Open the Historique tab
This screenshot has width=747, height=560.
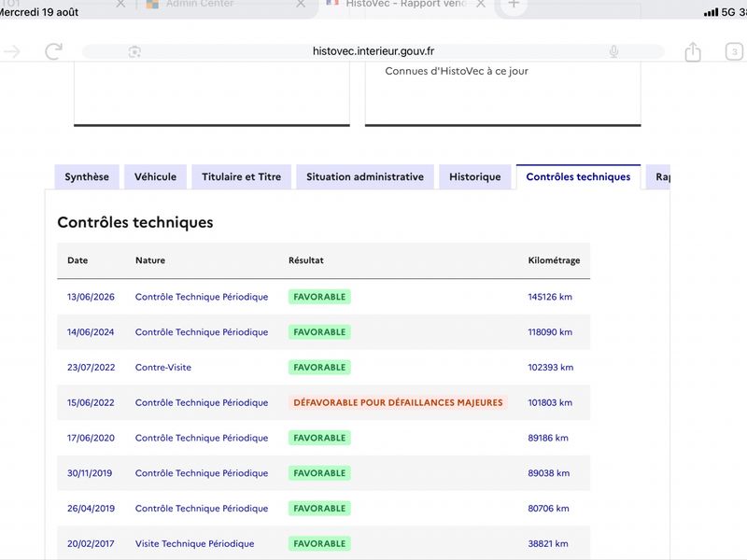point(475,176)
